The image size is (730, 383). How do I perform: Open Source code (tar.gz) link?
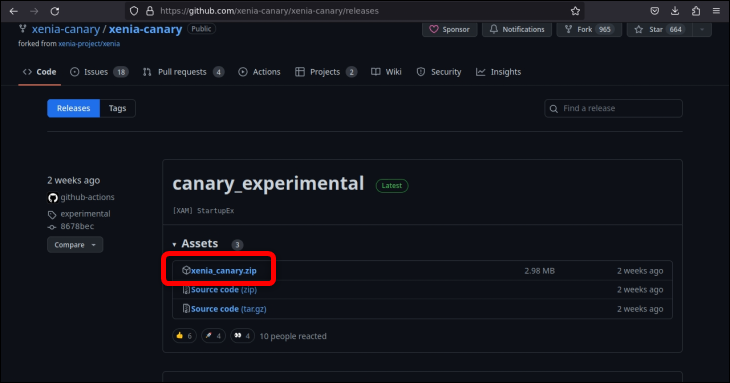pyautogui.click(x=229, y=309)
